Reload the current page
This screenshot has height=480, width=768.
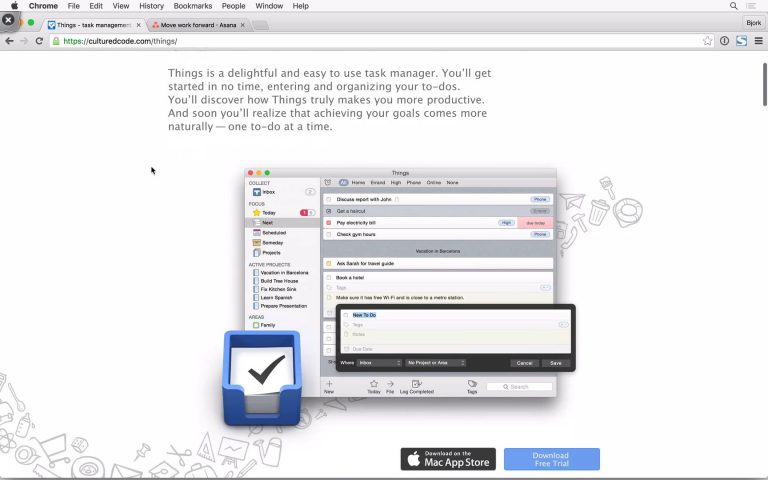39,41
